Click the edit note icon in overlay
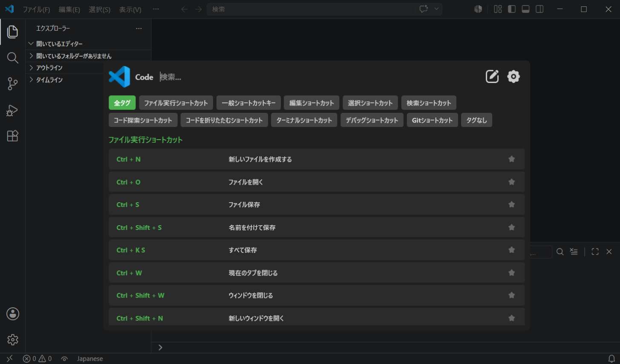The image size is (620, 364). click(492, 76)
